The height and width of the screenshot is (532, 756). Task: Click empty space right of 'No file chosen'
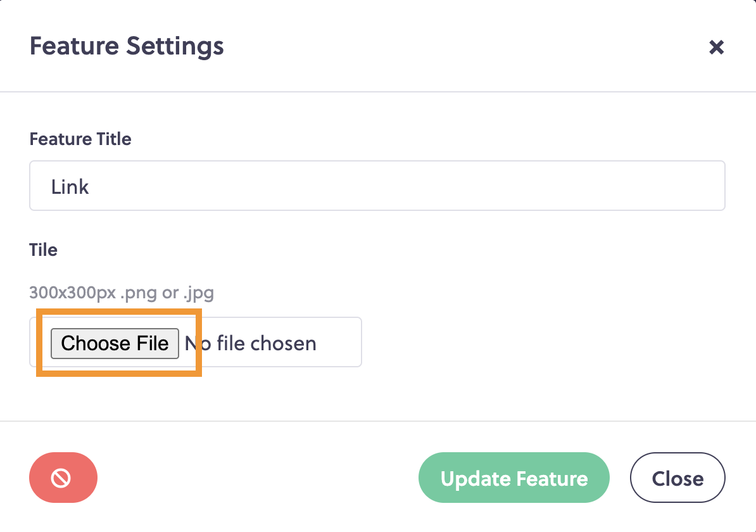click(339, 343)
